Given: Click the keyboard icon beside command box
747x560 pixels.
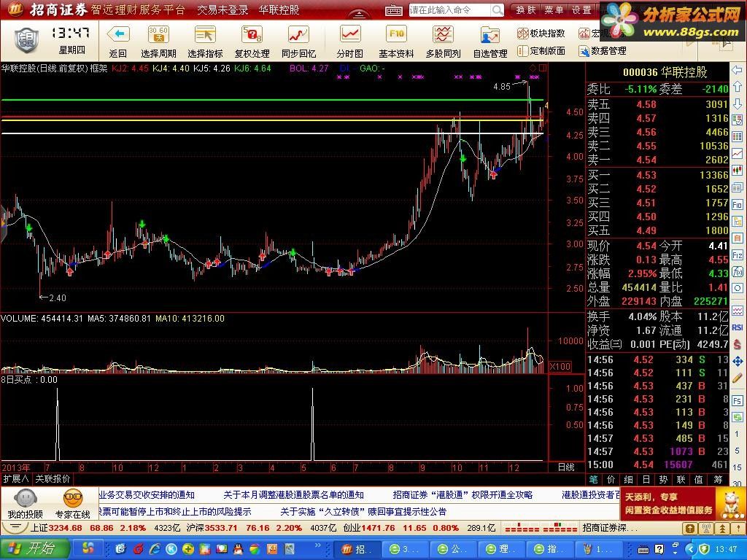Looking at the screenshot, I should pyautogui.click(x=393, y=10).
